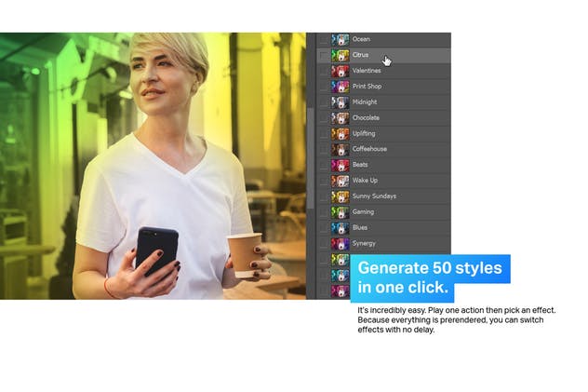The image size is (588, 392).
Task: Click the layers panel vertical scrollbar
Action: [x=310, y=140]
